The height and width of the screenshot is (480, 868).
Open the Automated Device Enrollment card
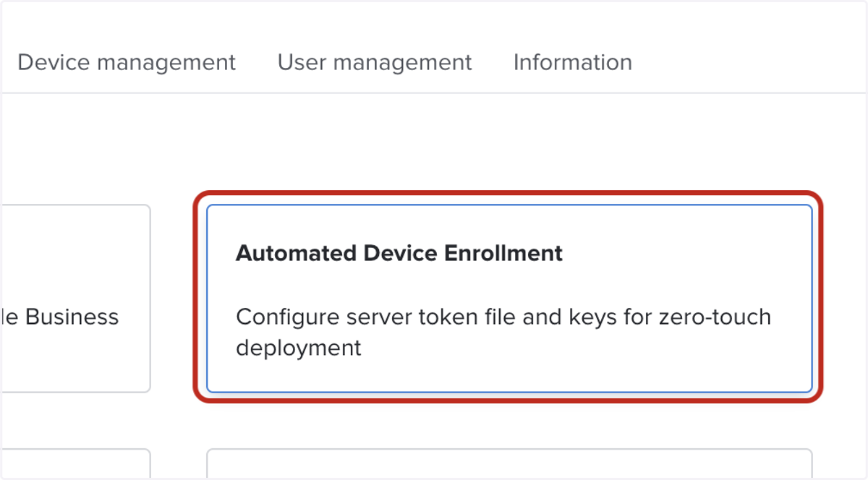[x=509, y=299]
